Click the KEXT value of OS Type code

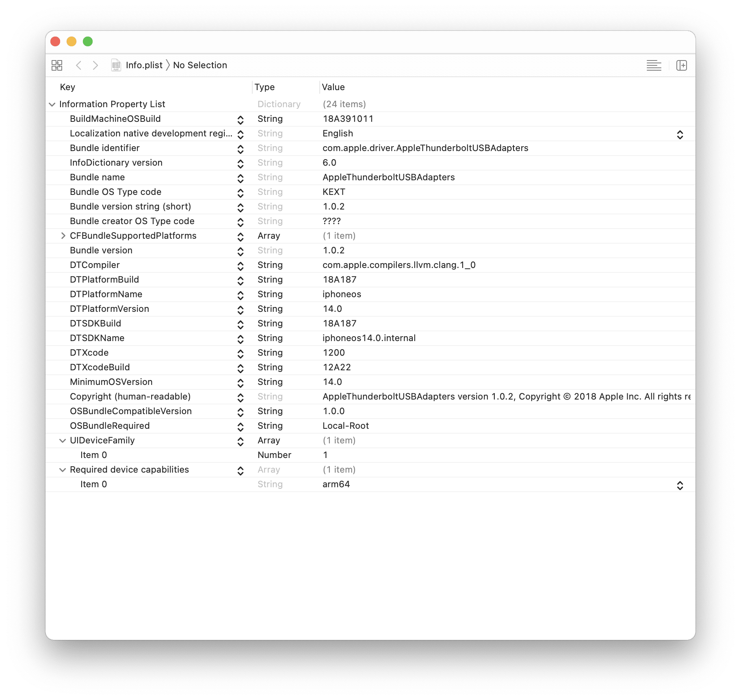point(334,192)
